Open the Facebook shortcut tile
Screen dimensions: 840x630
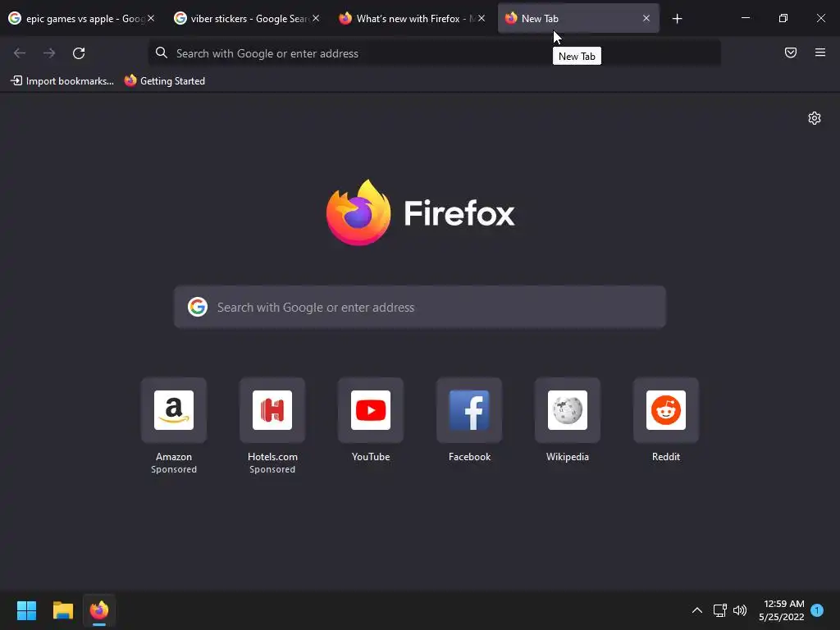[x=469, y=410]
